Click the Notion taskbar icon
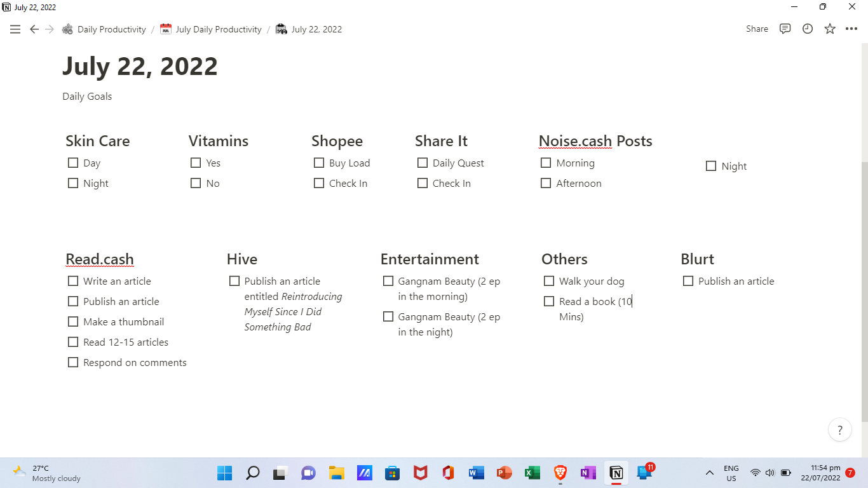This screenshot has height=488, width=868. pos(616,473)
